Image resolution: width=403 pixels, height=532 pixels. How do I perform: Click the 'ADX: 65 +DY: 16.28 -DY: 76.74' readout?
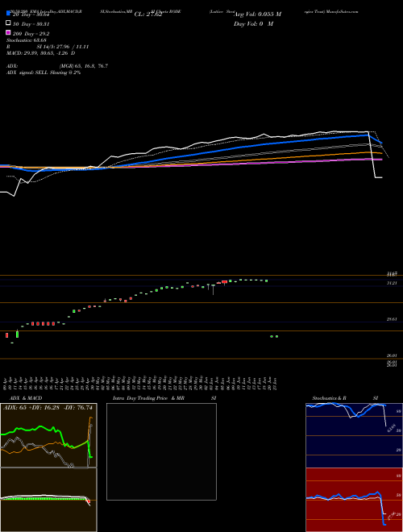pyautogui.click(x=48, y=407)
